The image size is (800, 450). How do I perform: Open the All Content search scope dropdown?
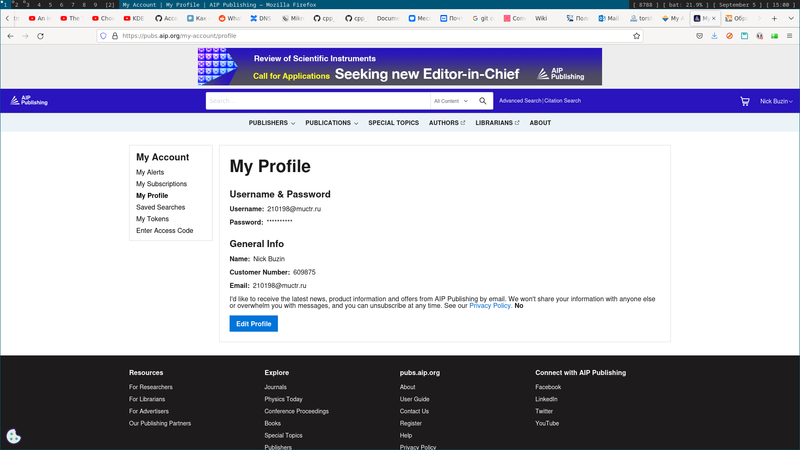pyautogui.click(x=451, y=101)
